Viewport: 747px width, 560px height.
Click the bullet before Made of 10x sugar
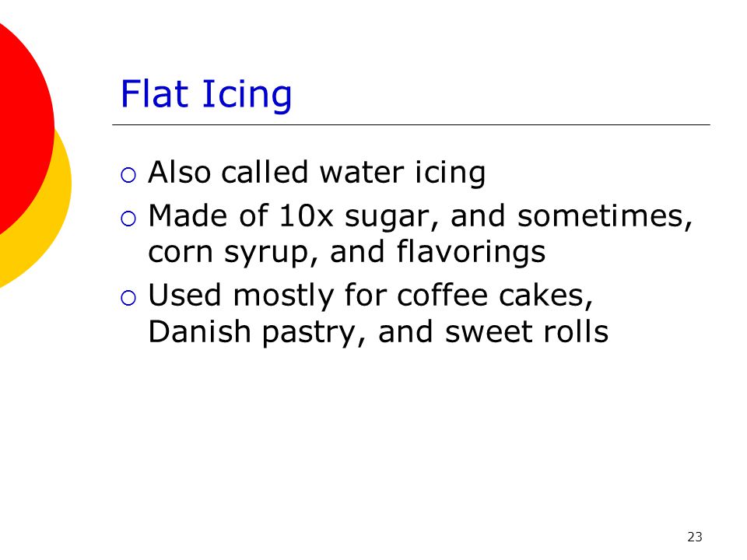[128, 219]
